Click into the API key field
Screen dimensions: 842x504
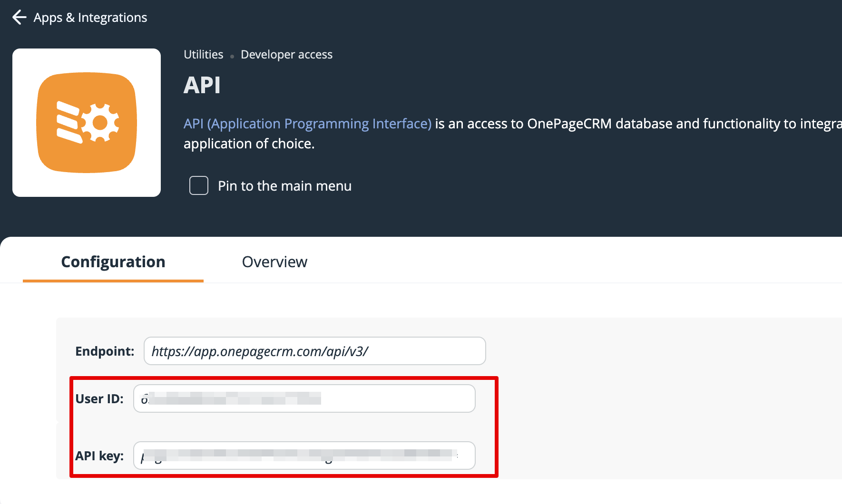coord(304,456)
